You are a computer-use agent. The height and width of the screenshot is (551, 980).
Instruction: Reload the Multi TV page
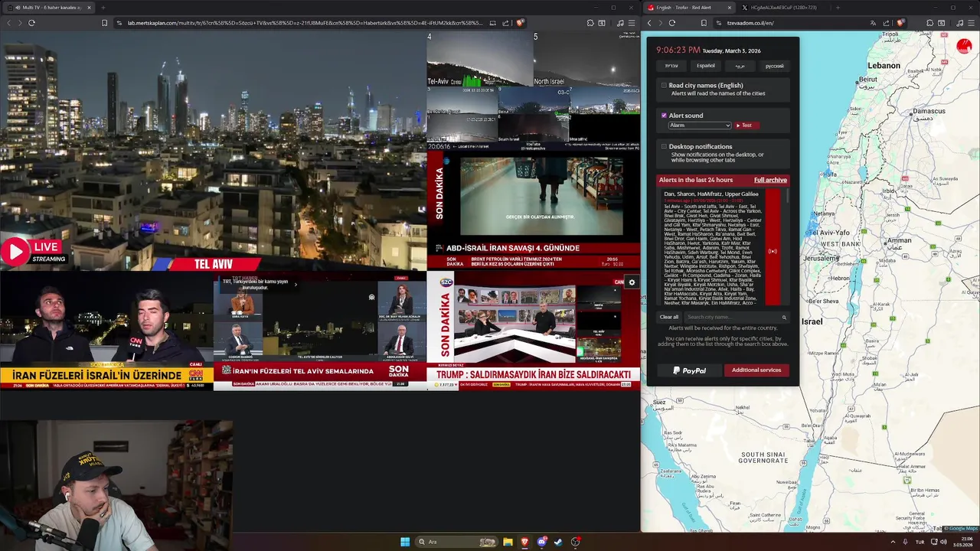pyautogui.click(x=31, y=23)
